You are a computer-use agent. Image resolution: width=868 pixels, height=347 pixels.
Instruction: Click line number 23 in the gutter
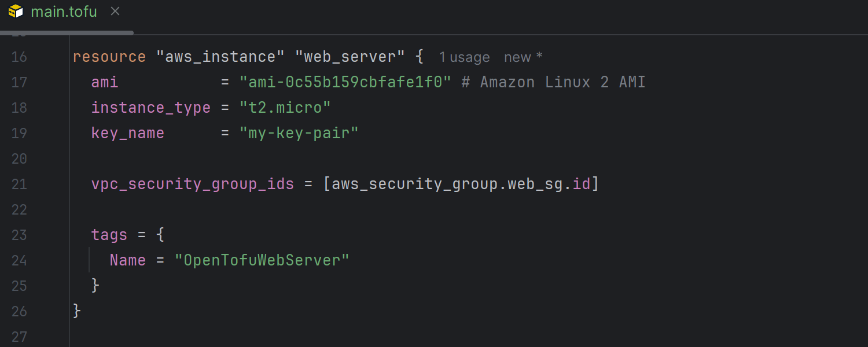pos(19,235)
